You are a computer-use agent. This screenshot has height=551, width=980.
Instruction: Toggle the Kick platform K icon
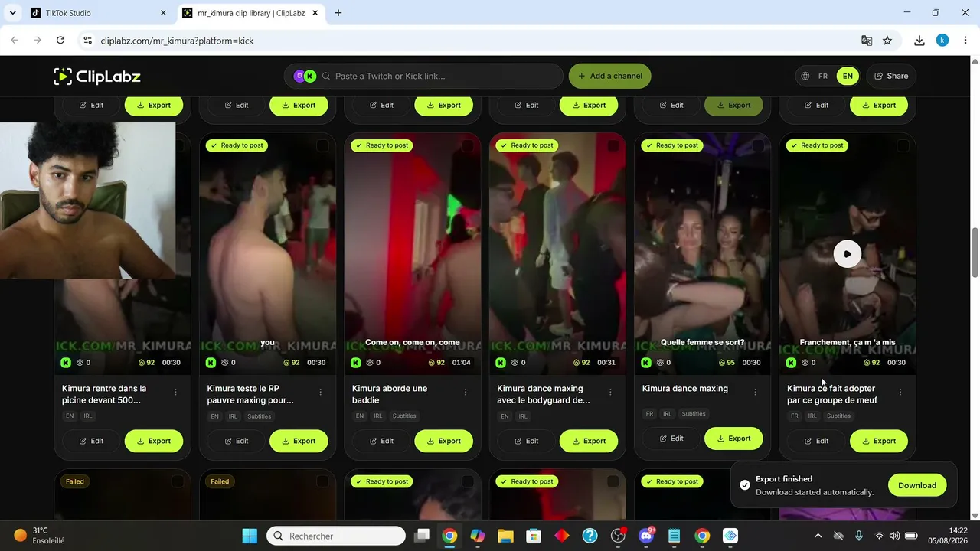click(310, 76)
